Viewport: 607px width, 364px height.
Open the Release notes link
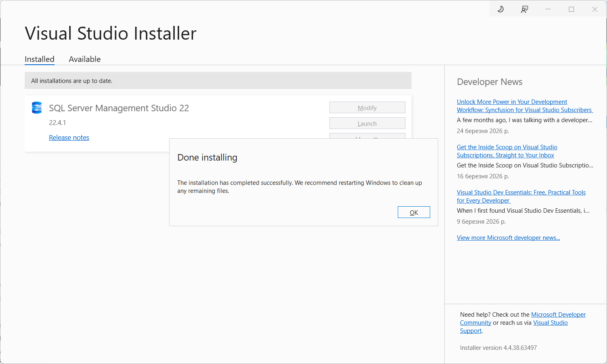pyautogui.click(x=69, y=138)
